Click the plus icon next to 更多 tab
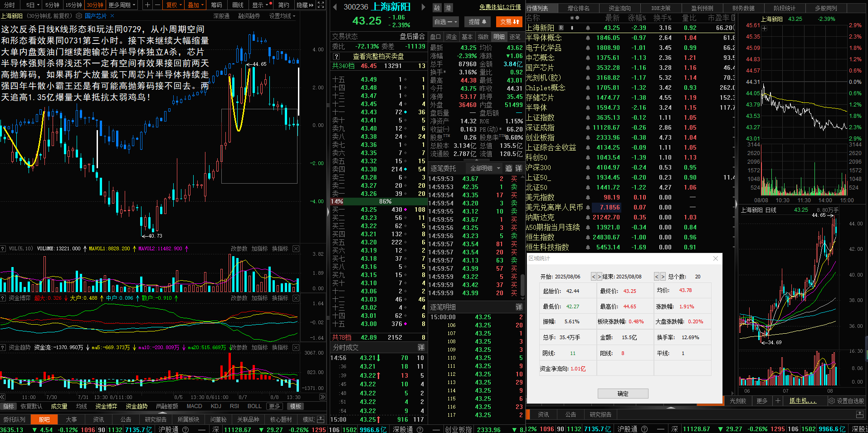 pos(778,401)
